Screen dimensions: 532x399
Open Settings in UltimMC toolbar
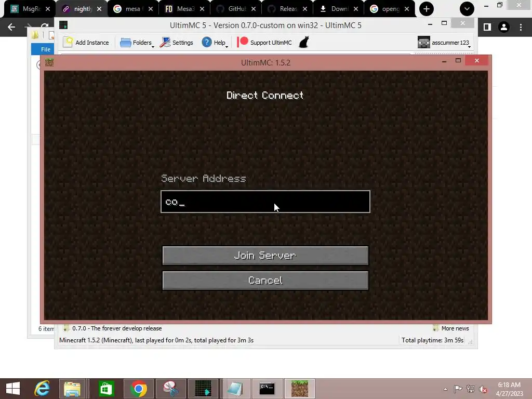(x=177, y=43)
